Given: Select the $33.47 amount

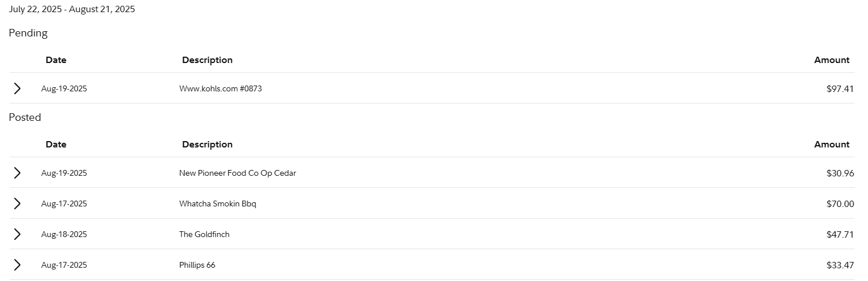Looking at the screenshot, I should (x=840, y=265).
